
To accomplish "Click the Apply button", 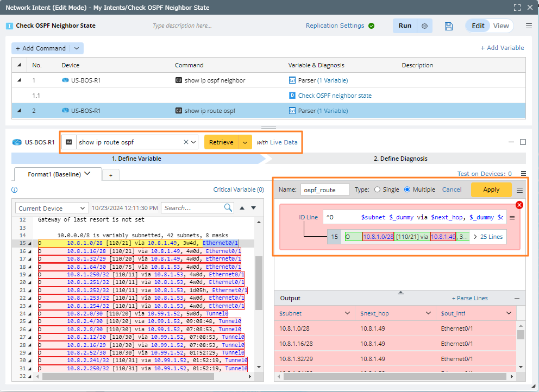I will pos(491,189).
